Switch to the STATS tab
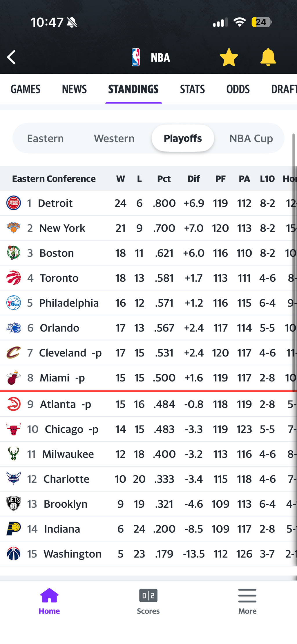 192,89
